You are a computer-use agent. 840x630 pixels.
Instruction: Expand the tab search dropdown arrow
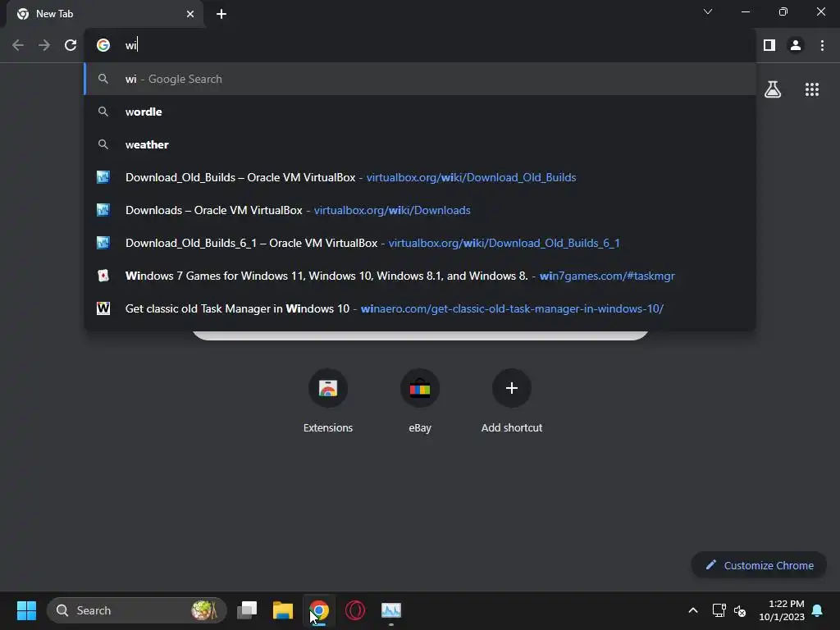tap(708, 11)
